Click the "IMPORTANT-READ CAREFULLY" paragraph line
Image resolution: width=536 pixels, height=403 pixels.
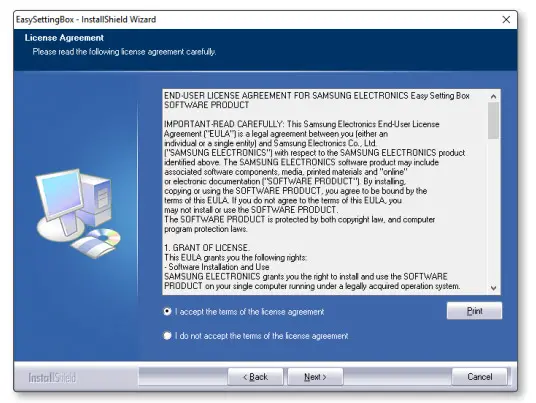coord(302,124)
